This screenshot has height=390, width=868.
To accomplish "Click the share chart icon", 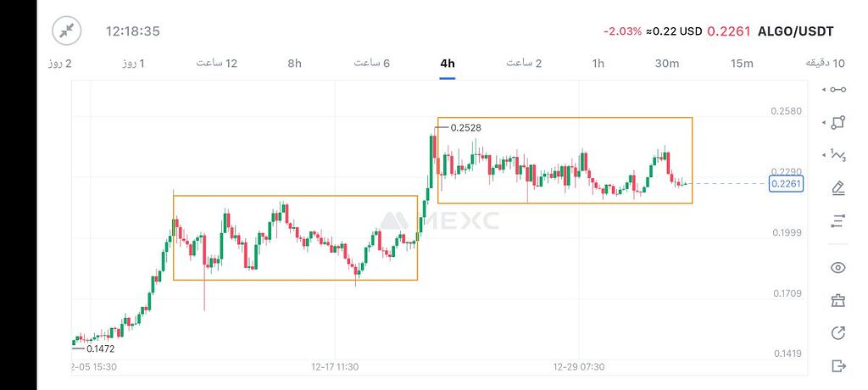I will 838,332.
